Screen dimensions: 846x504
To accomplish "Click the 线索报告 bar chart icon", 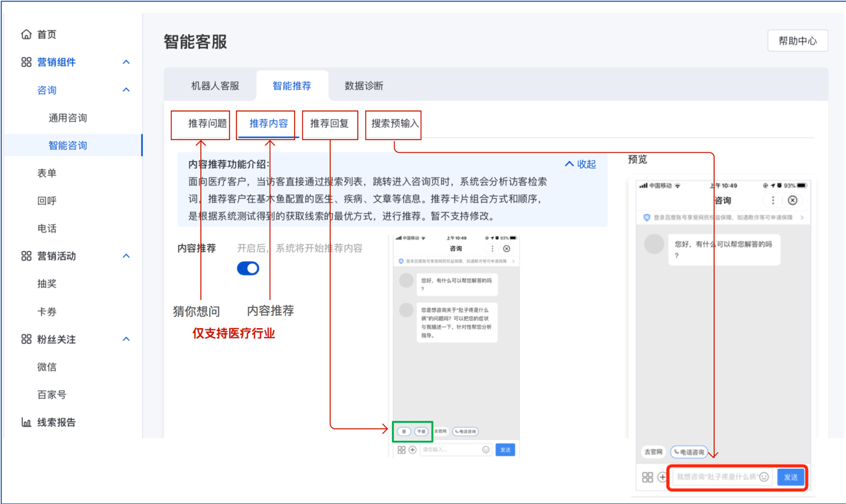I will 26,422.
